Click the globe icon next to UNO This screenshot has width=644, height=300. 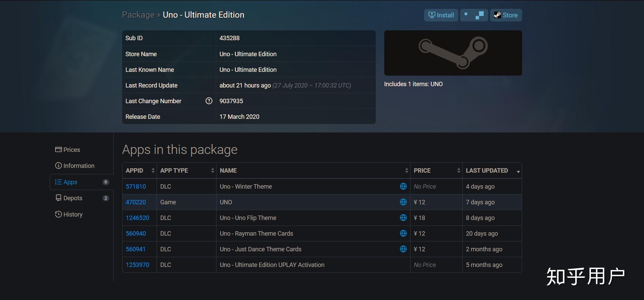(x=403, y=202)
